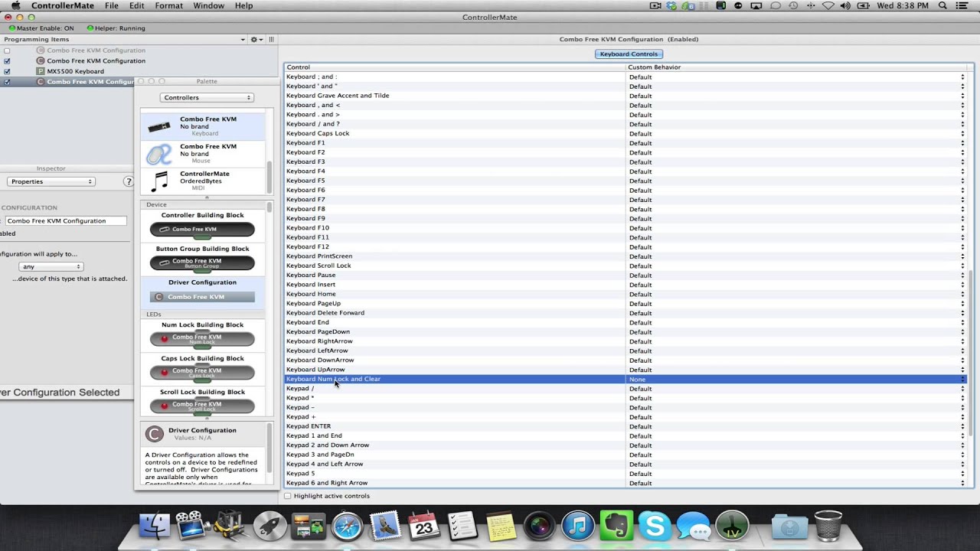The image size is (980, 551).
Task: Pick the Driver Configuration block in Palette
Action: (x=202, y=297)
